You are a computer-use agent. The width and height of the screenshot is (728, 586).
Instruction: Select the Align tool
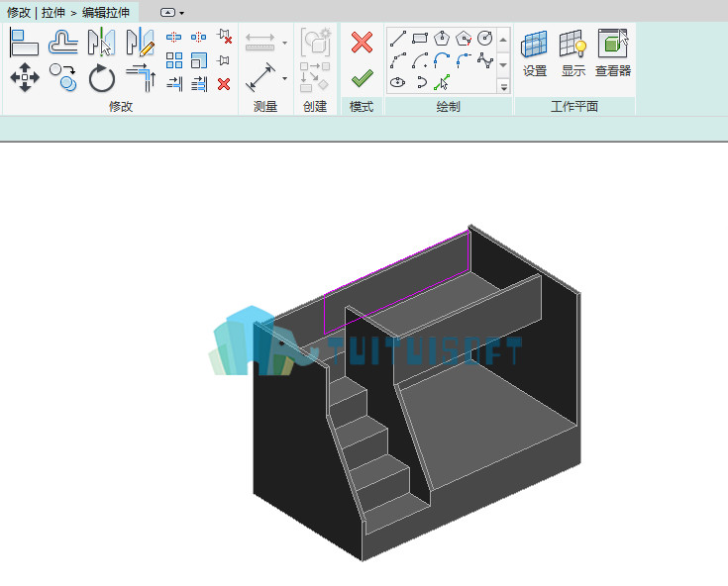point(24,43)
